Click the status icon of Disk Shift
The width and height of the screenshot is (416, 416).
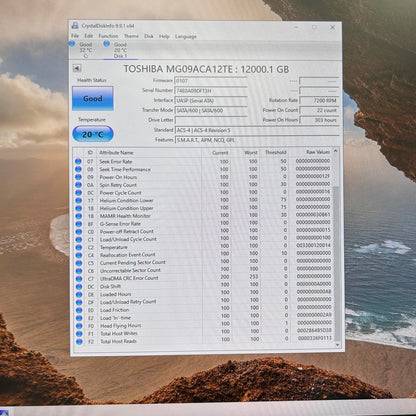[x=79, y=287]
